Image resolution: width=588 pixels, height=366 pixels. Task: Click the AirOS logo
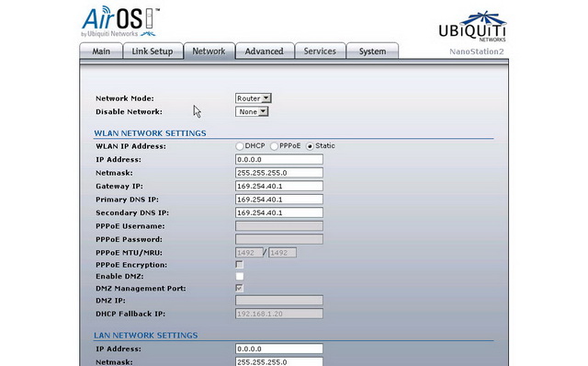(x=120, y=22)
